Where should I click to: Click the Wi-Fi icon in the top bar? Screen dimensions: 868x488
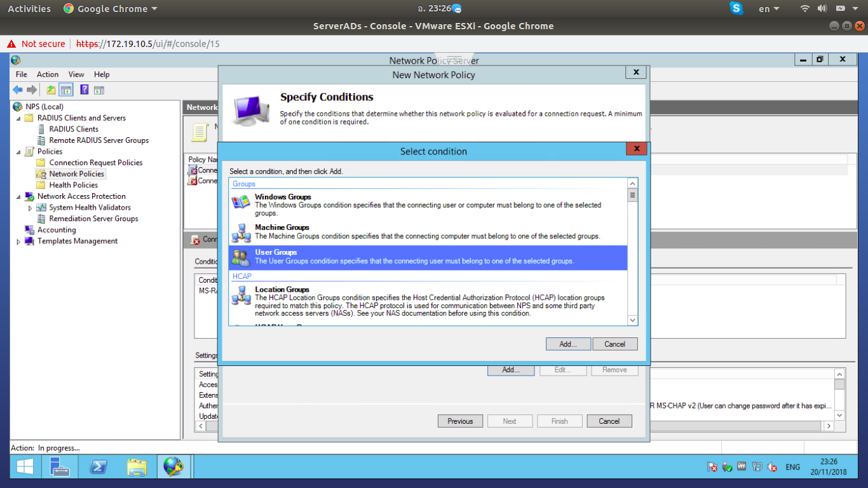(804, 9)
